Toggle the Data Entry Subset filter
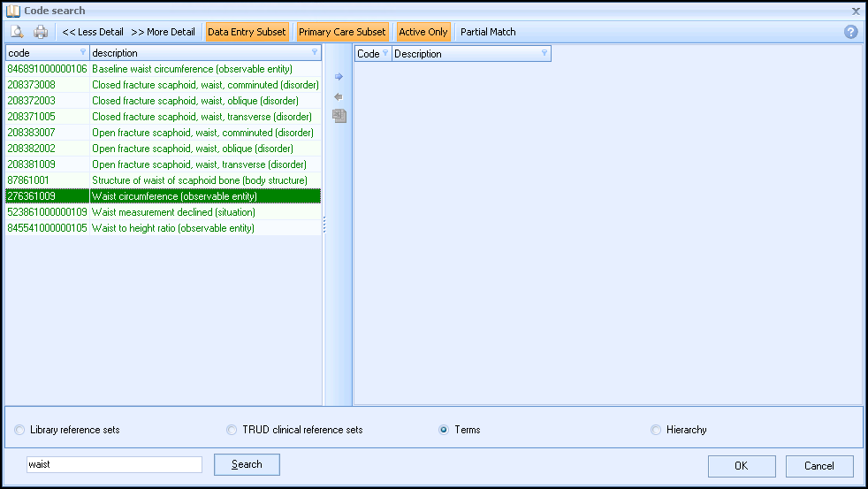The height and width of the screenshot is (489, 868). (247, 32)
